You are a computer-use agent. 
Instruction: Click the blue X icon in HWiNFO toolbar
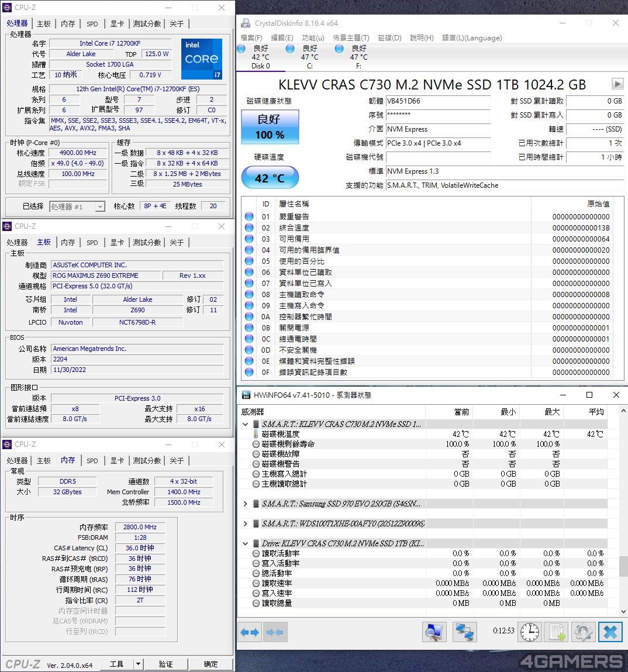click(610, 632)
